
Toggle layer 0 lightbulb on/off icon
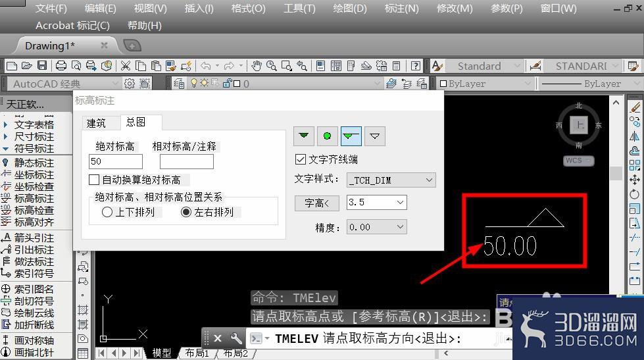coord(194,83)
